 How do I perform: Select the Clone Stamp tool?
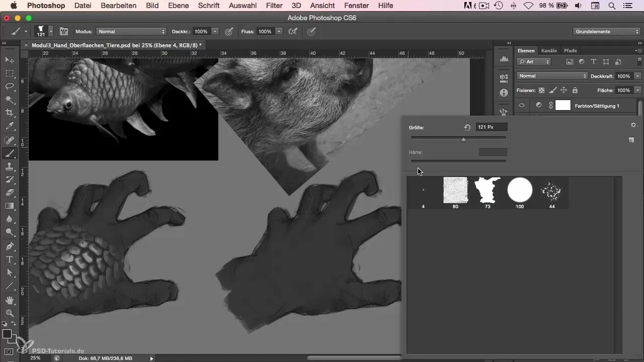click(x=10, y=167)
